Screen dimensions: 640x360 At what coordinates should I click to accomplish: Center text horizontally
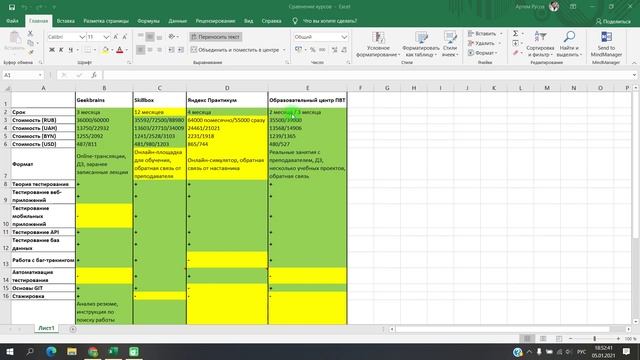point(150,50)
